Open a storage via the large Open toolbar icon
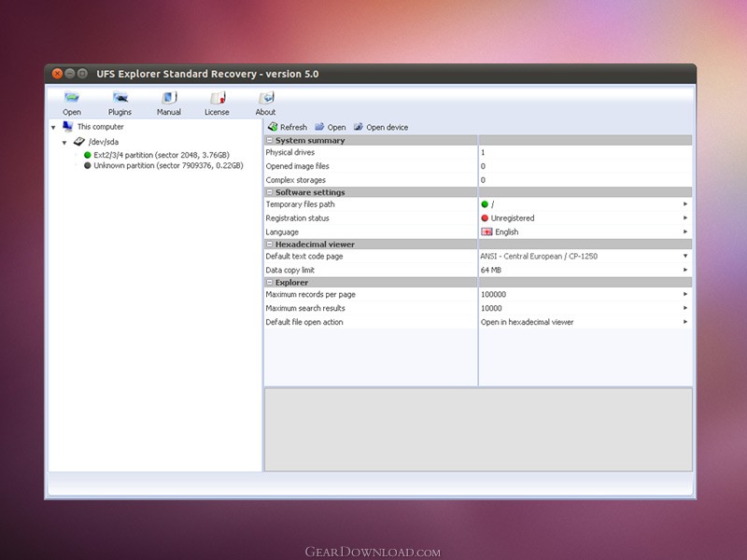Screen dimensions: 747x560 pos(72,104)
